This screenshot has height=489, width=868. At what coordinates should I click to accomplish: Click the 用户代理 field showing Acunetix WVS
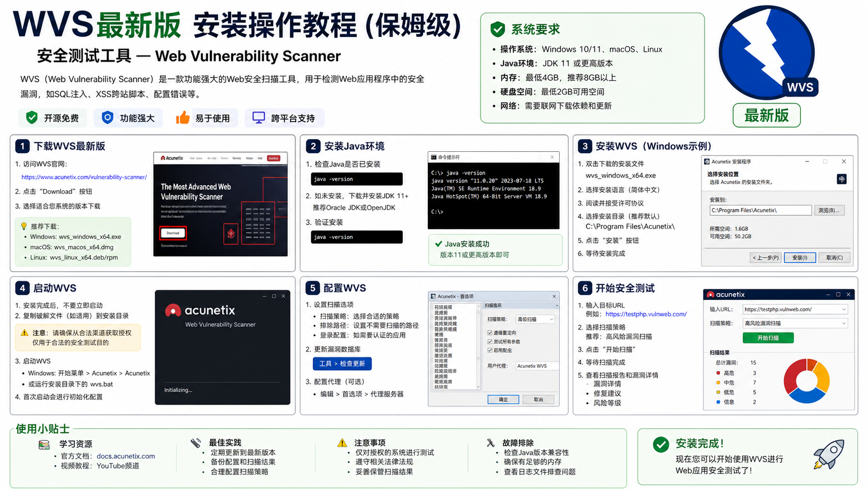tap(537, 366)
